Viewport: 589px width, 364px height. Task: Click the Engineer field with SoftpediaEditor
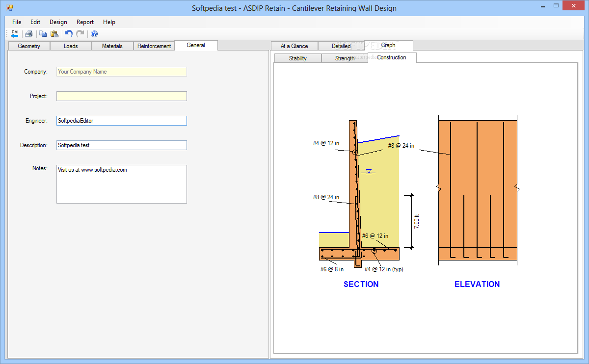point(122,121)
